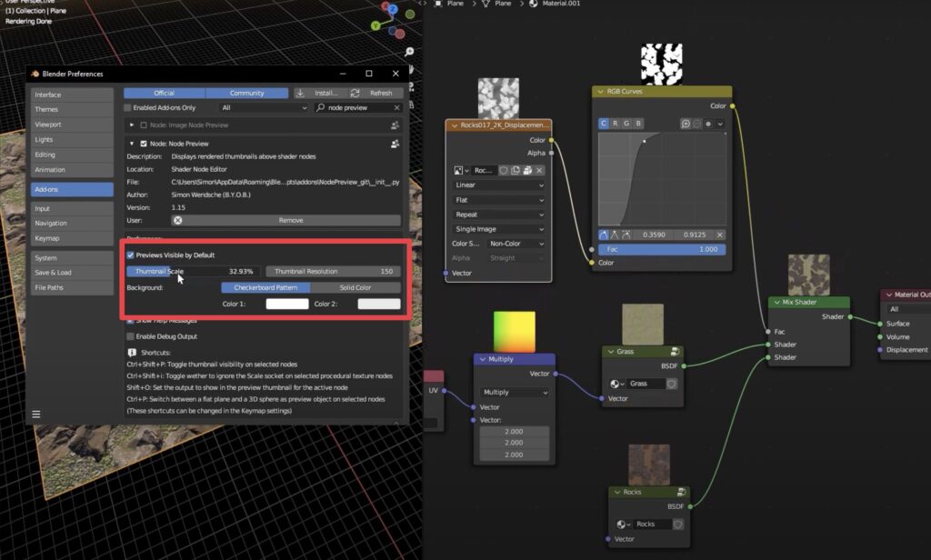Click the Refresh add-ons button

376,94
